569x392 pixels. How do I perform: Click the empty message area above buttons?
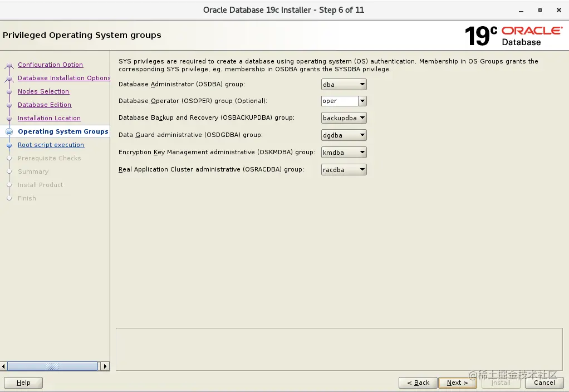click(339, 350)
